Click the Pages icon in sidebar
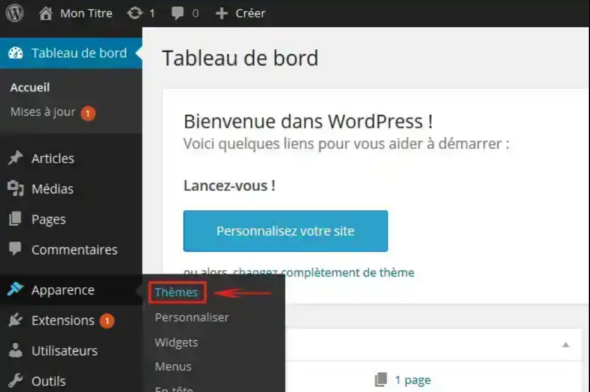This screenshot has height=392, width=590. [x=15, y=219]
